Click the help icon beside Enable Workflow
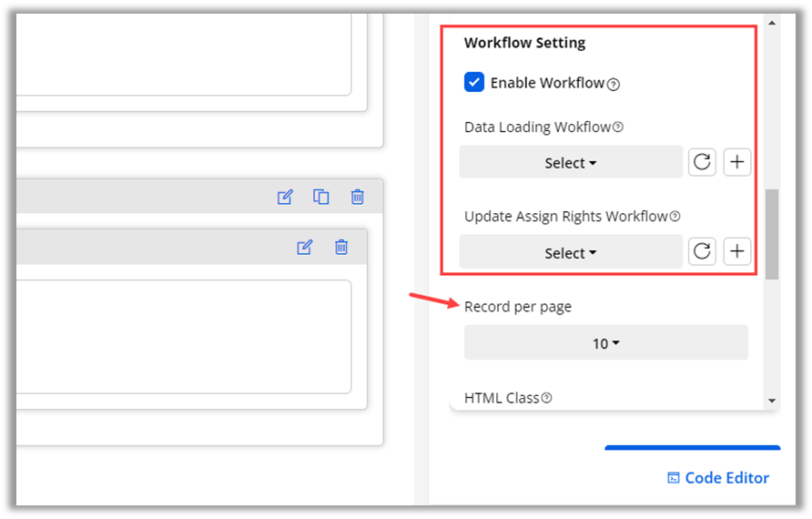812x519 pixels. (x=614, y=85)
